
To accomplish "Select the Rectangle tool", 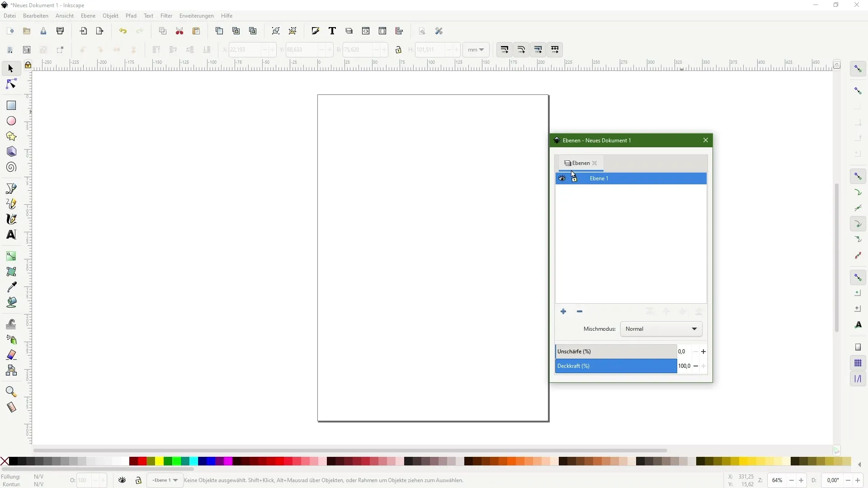I will click(11, 105).
